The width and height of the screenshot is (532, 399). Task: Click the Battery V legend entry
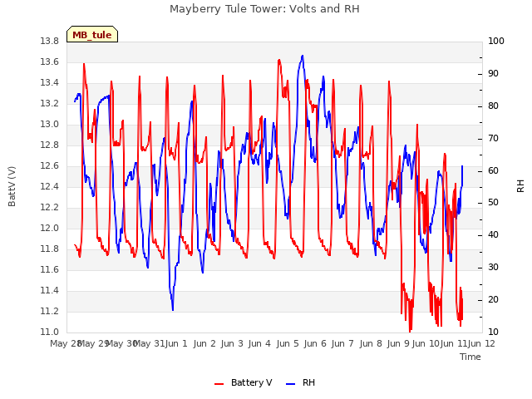click(x=243, y=382)
